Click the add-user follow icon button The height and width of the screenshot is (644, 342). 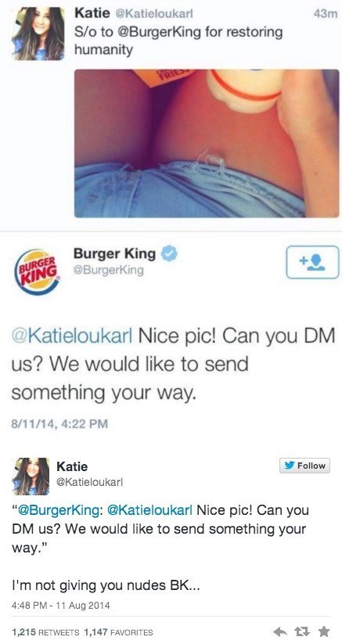pos(313,262)
